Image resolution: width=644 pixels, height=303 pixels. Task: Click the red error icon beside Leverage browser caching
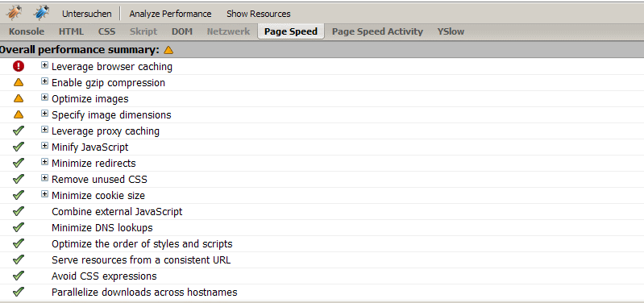(19, 66)
